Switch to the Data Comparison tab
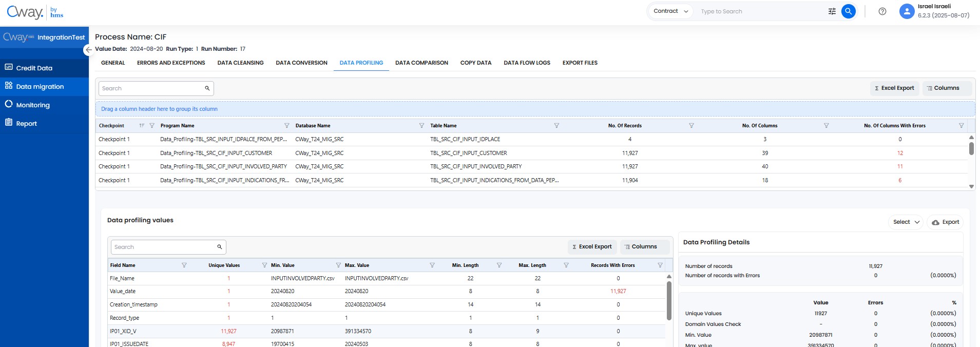The width and height of the screenshot is (980, 347). (x=421, y=63)
